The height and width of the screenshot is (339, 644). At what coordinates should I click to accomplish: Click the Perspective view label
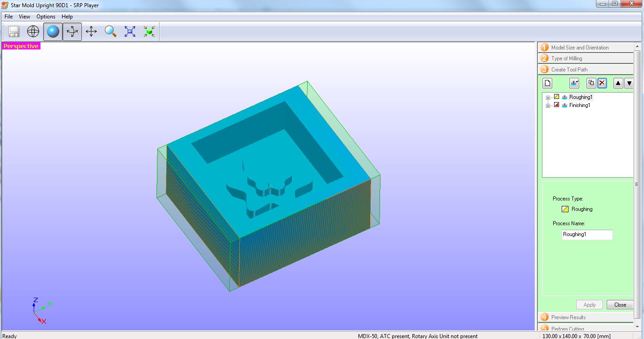pyautogui.click(x=21, y=46)
